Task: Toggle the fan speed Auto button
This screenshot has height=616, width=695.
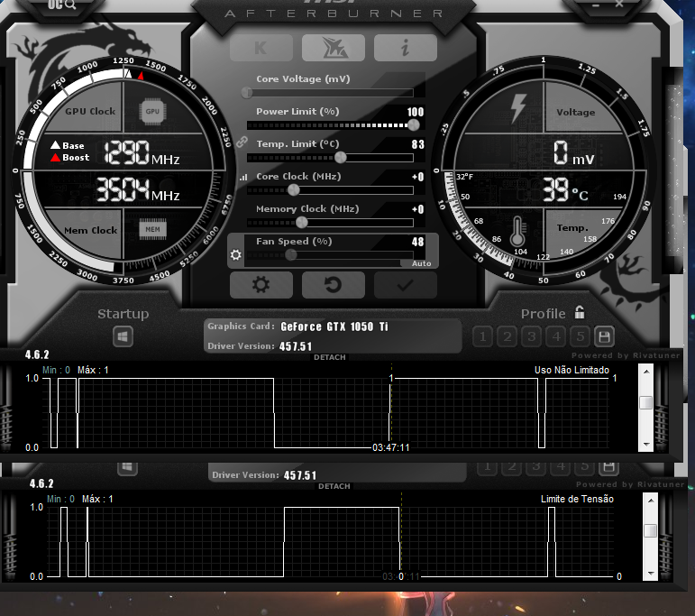Action: pyautogui.click(x=421, y=263)
